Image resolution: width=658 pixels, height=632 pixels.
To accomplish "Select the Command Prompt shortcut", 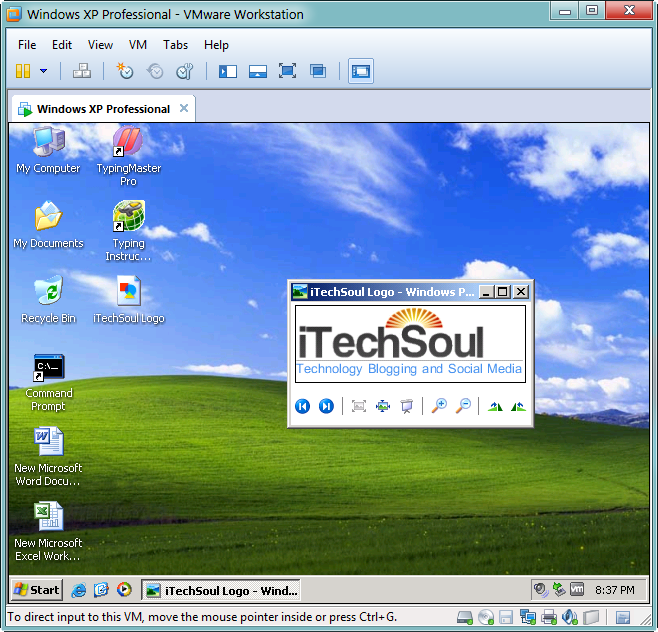I will [x=48, y=383].
